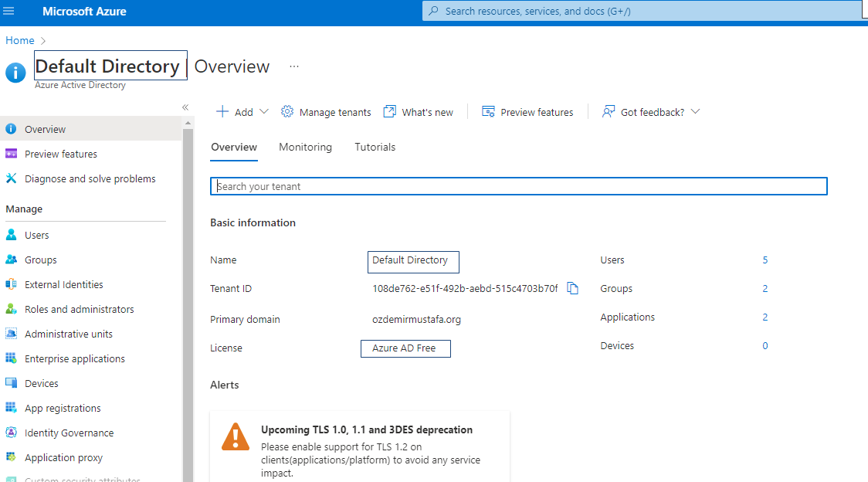Click the copy icon next to Tenant ID

(573, 287)
